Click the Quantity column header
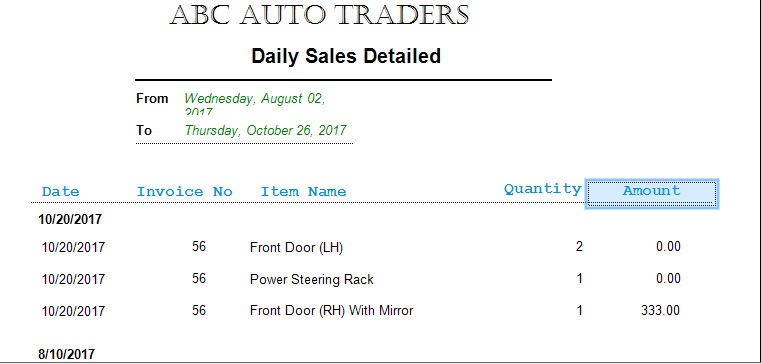Image resolution: width=761 pixels, height=364 pixels. 543,189
